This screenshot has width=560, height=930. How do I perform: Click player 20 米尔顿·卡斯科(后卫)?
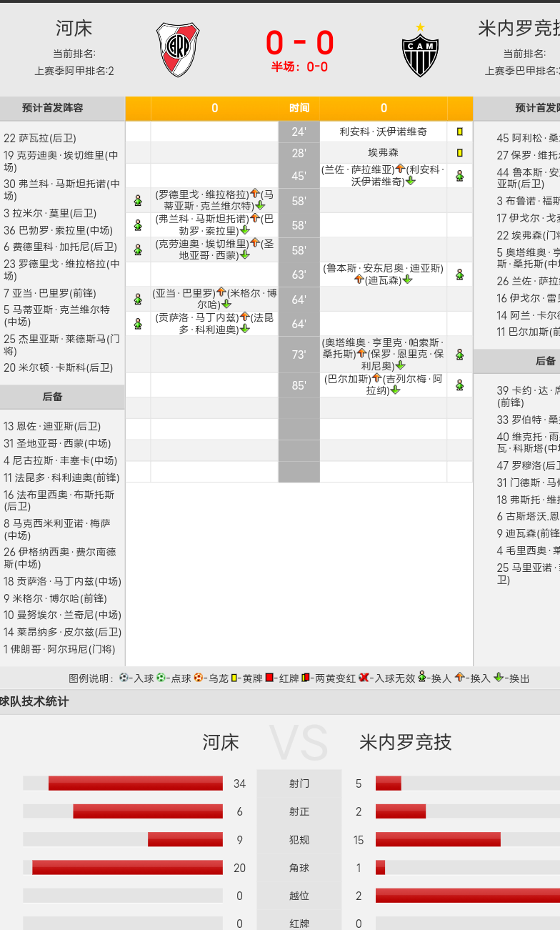tap(59, 368)
